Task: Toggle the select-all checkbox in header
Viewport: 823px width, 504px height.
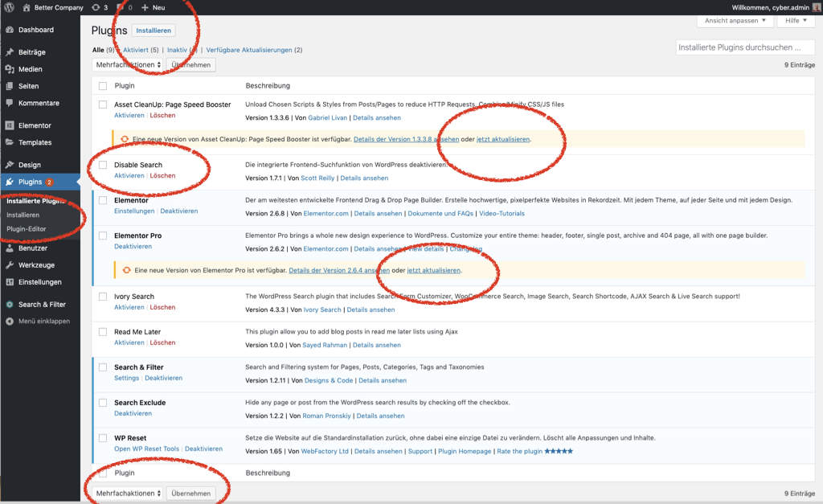Action: pyautogui.click(x=103, y=86)
